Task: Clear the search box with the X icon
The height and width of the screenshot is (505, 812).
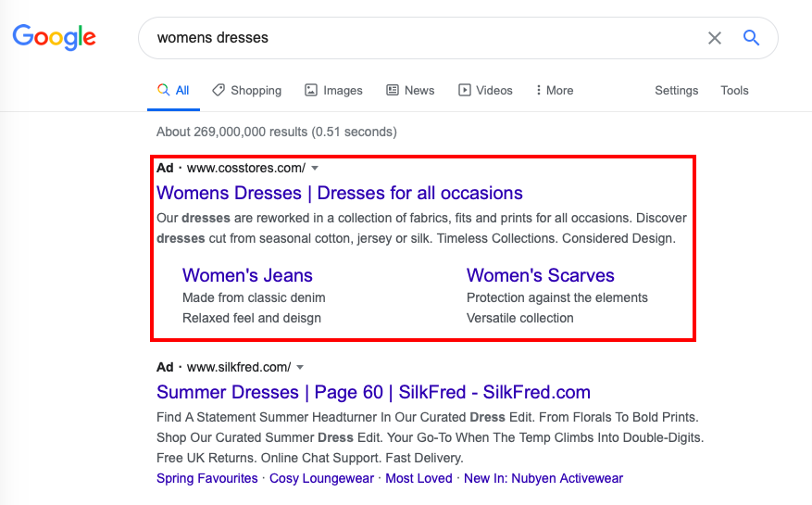Action: 715,38
